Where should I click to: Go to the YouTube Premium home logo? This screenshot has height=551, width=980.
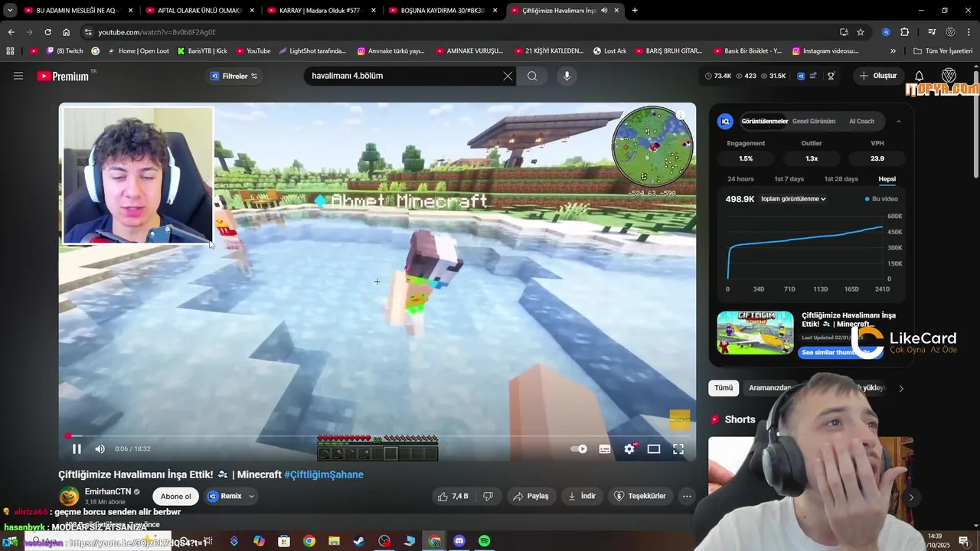click(63, 77)
